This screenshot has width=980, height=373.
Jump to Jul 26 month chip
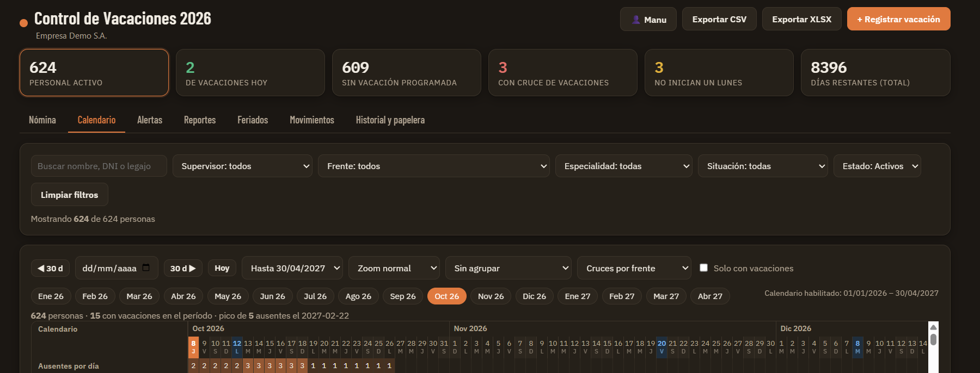315,296
